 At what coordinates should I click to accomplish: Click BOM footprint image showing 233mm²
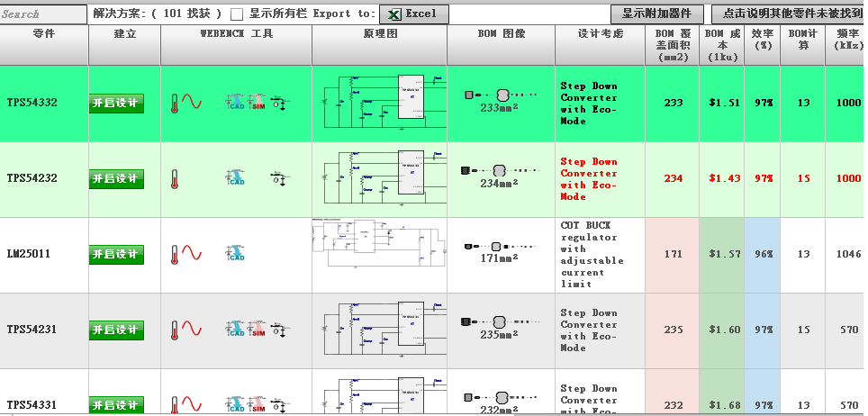point(501,101)
